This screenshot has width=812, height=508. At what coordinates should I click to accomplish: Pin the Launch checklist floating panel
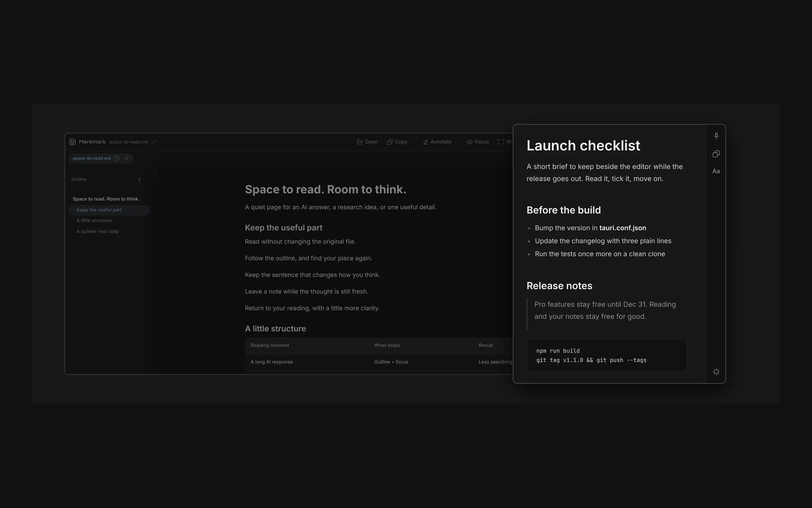click(x=716, y=136)
